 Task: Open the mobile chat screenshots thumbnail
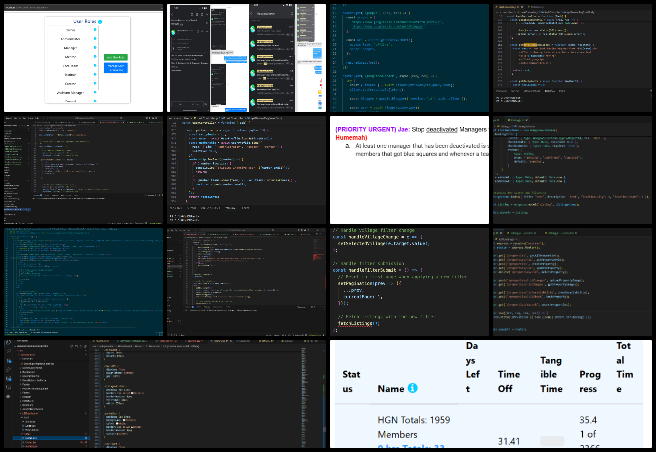coord(246,58)
